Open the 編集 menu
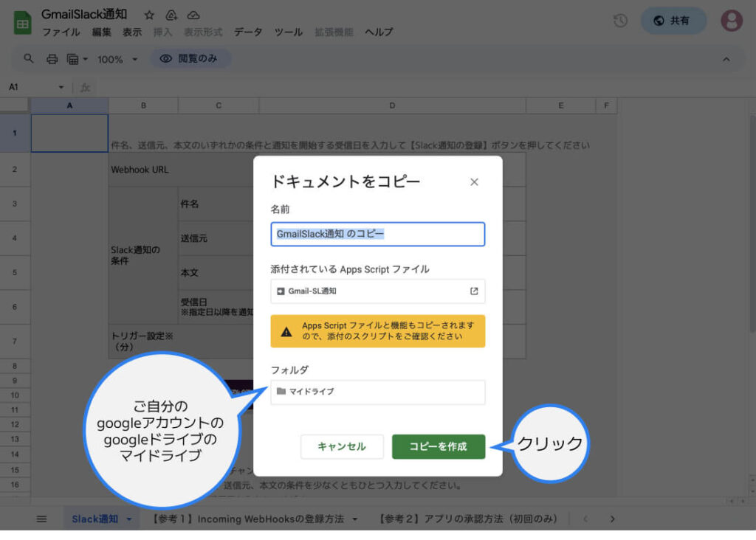756x540 pixels. [102, 32]
